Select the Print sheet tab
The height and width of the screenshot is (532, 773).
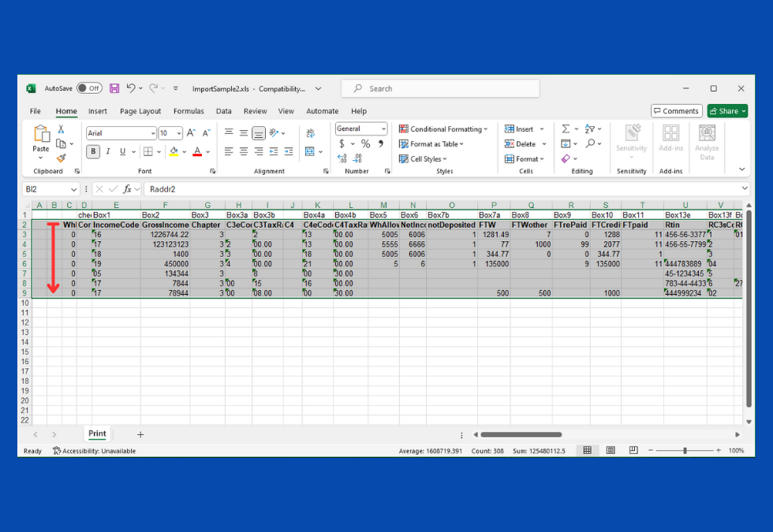[x=97, y=434]
